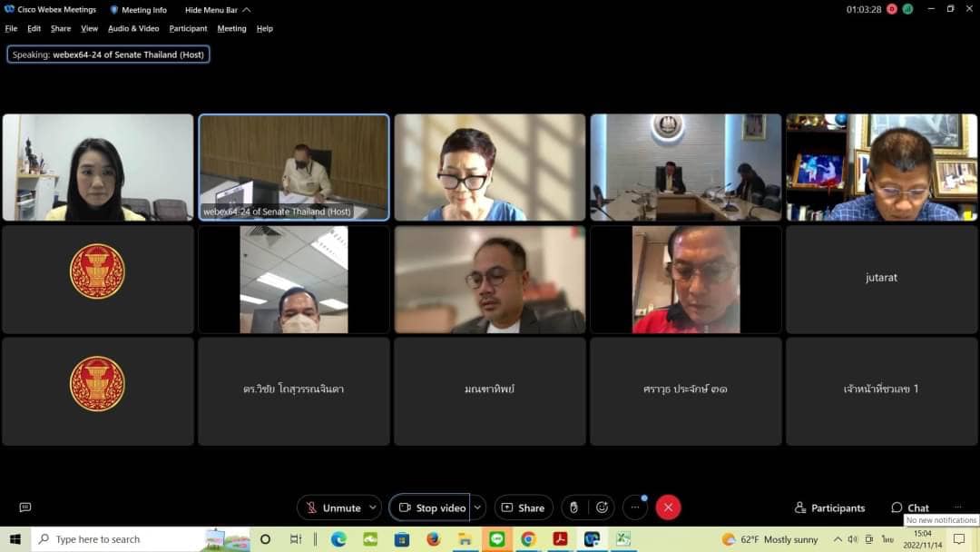Open the video options arrow beside Stop video

pyautogui.click(x=477, y=508)
